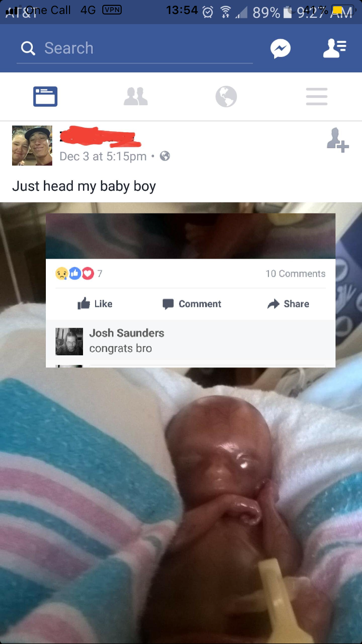This screenshot has width=362, height=644.
Task: Open the Notifications globe tab
Action: pos(226,97)
